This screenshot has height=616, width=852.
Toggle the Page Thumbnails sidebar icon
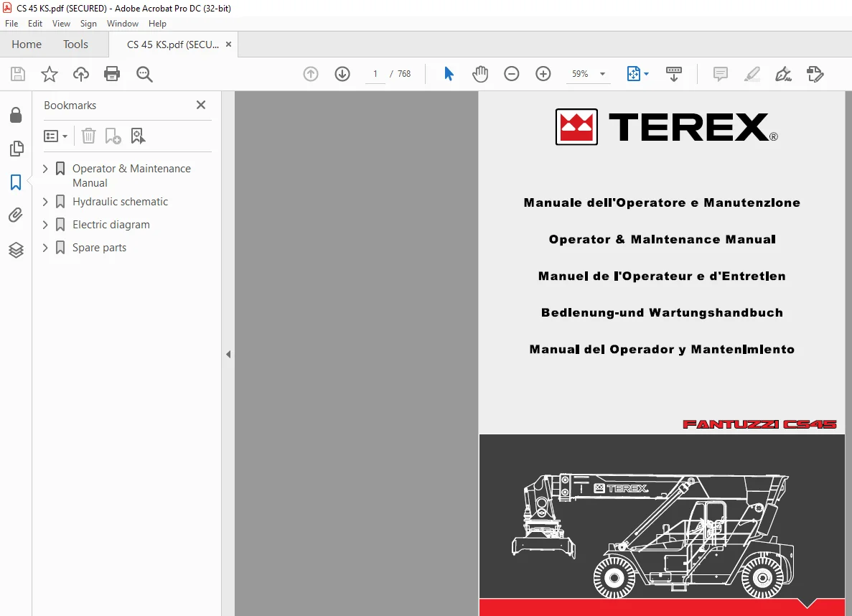click(17, 149)
